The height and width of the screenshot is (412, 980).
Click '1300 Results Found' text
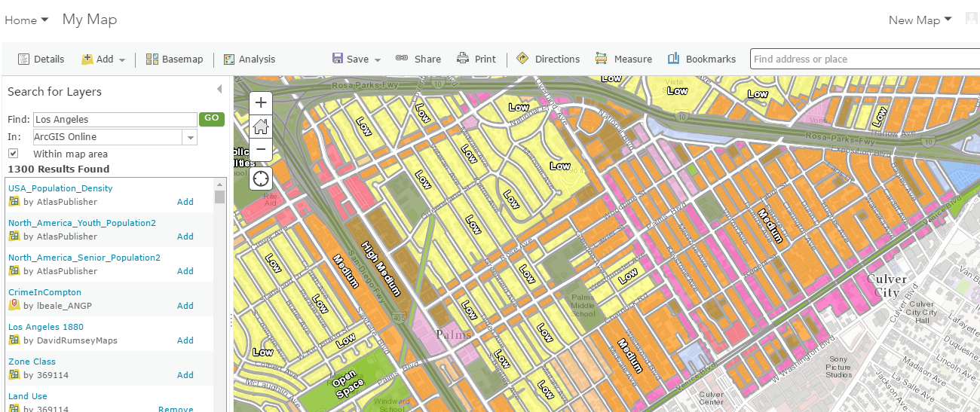point(58,169)
